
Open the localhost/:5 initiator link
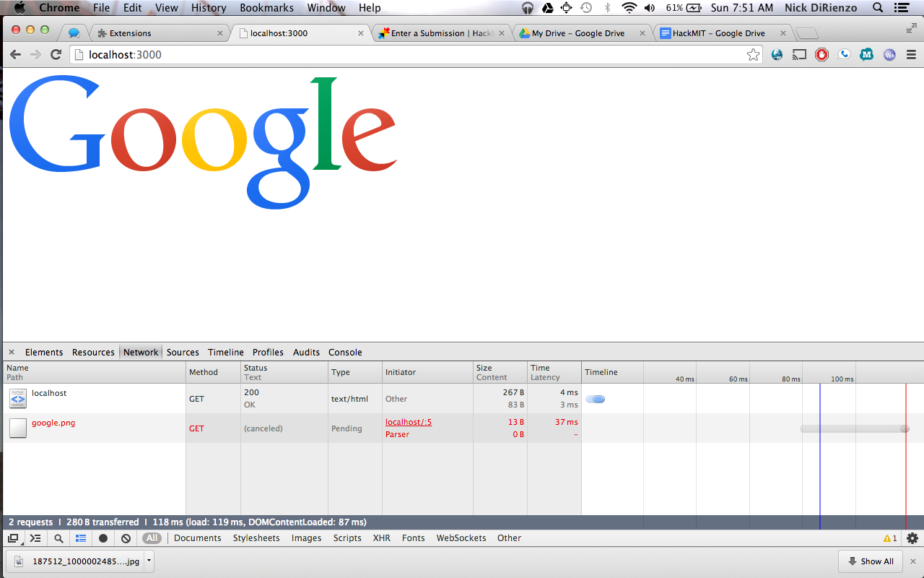coord(409,422)
